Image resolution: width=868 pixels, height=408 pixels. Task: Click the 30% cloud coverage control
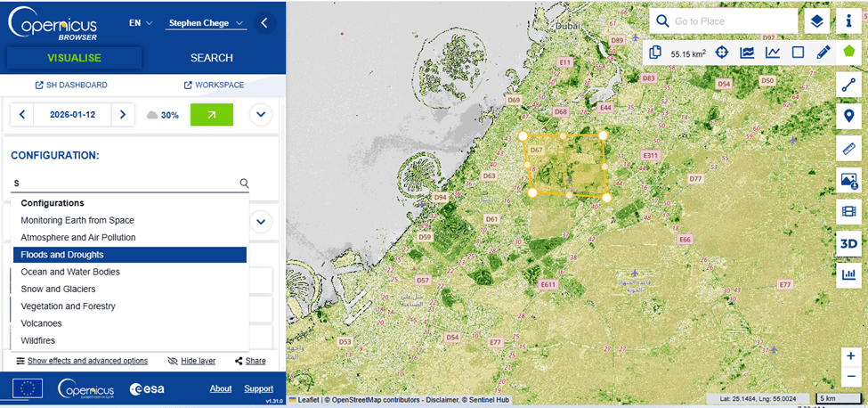[x=162, y=115]
